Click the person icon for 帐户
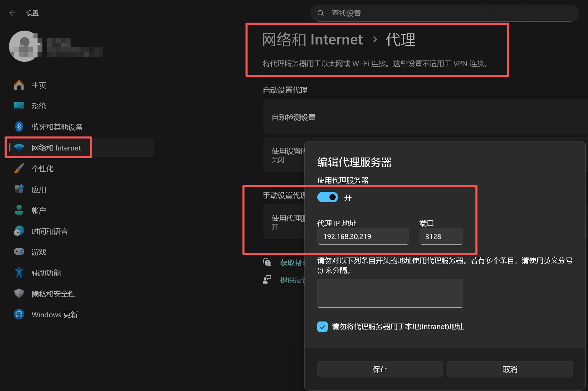Image resolution: width=588 pixels, height=391 pixels. click(19, 210)
